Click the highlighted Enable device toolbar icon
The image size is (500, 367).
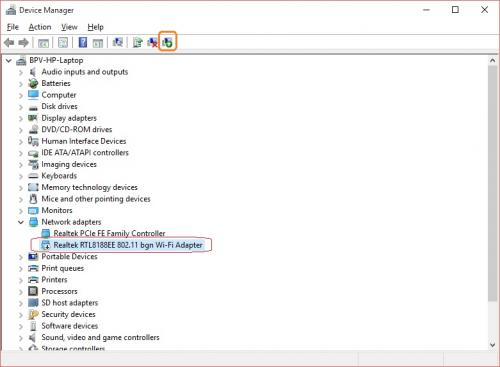[x=168, y=42]
